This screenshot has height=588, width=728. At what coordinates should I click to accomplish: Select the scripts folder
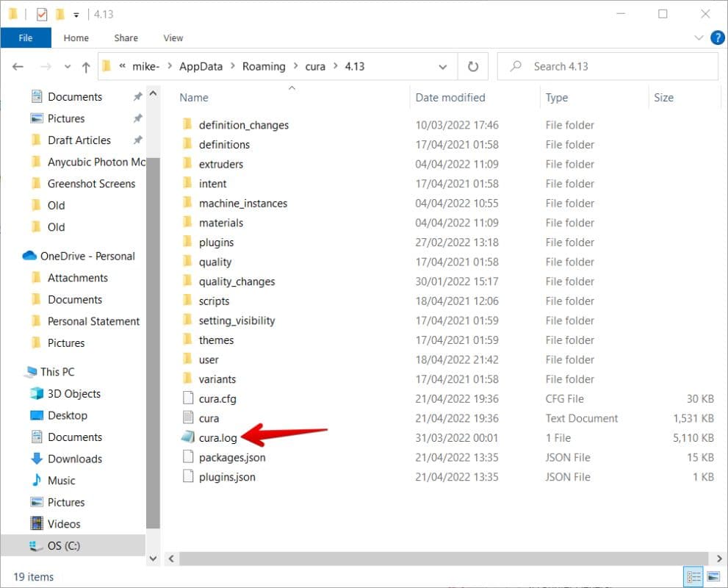214,301
